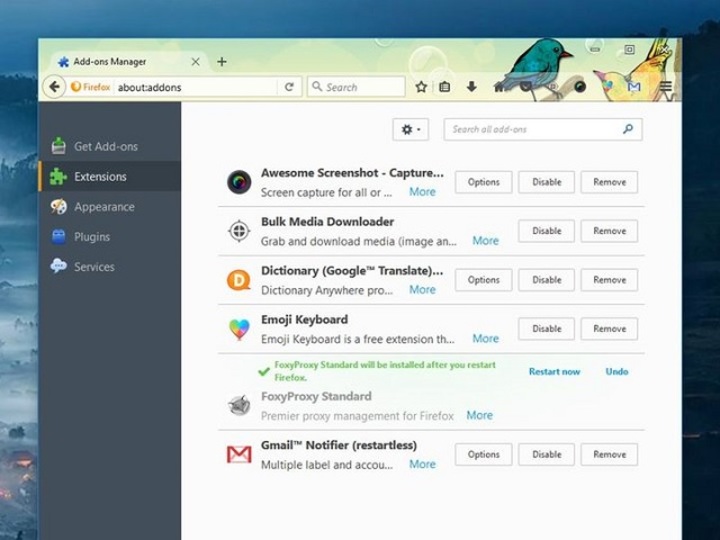Image resolution: width=720 pixels, height=540 pixels.
Task: Open Options for Awesome Screenshot
Action: pyautogui.click(x=483, y=182)
